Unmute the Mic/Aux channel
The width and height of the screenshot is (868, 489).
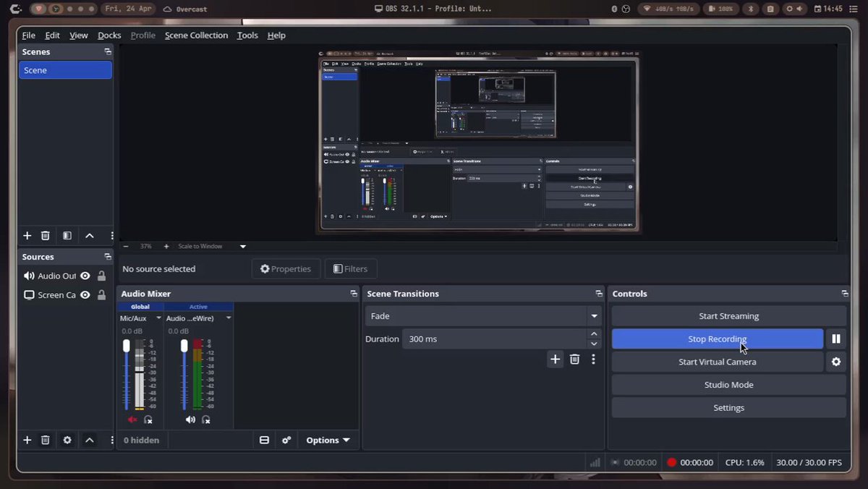point(132,420)
